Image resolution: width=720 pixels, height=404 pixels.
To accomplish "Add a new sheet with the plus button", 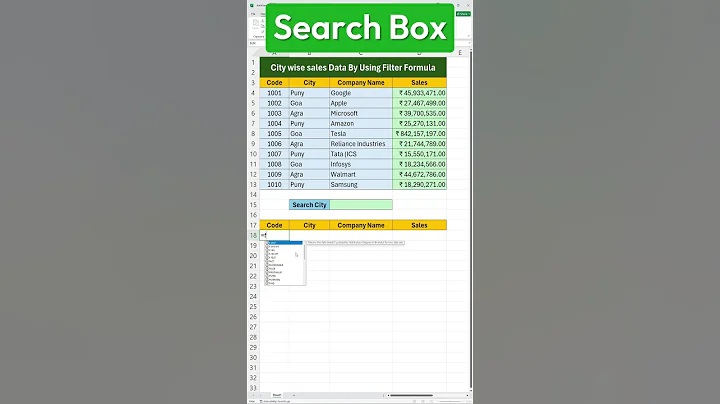I will tap(294, 395).
